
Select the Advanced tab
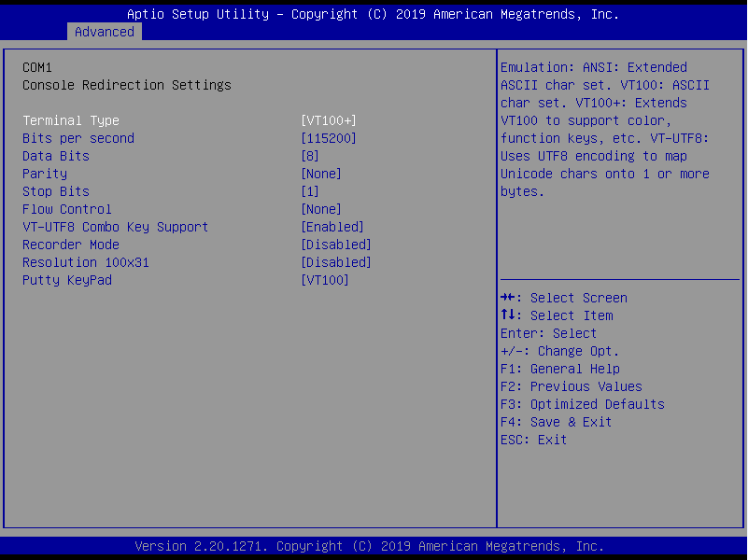[105, 32]
